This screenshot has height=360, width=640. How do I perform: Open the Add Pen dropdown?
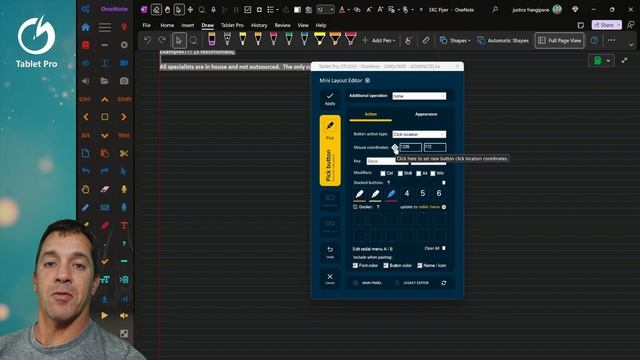pyautogui.click(x=378, y=40)
